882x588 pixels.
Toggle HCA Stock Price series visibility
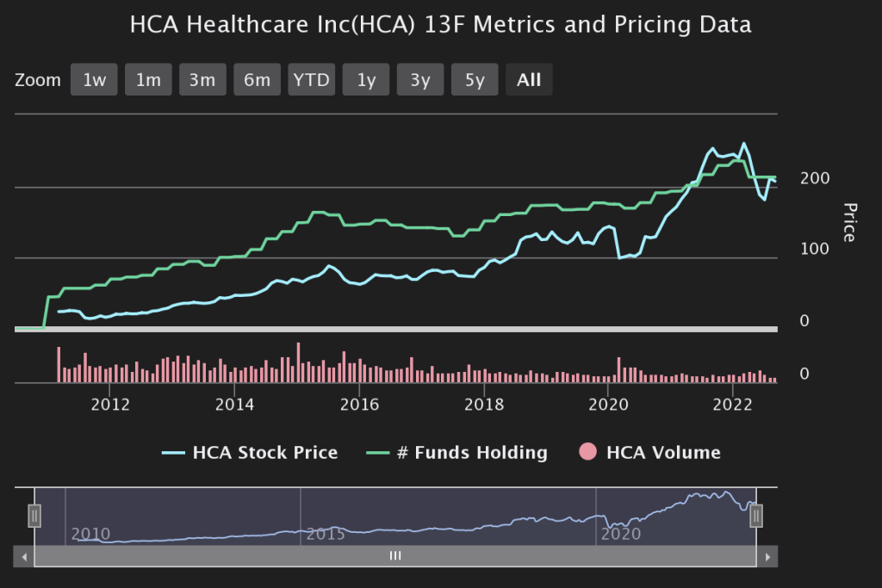tap(264, 452)
